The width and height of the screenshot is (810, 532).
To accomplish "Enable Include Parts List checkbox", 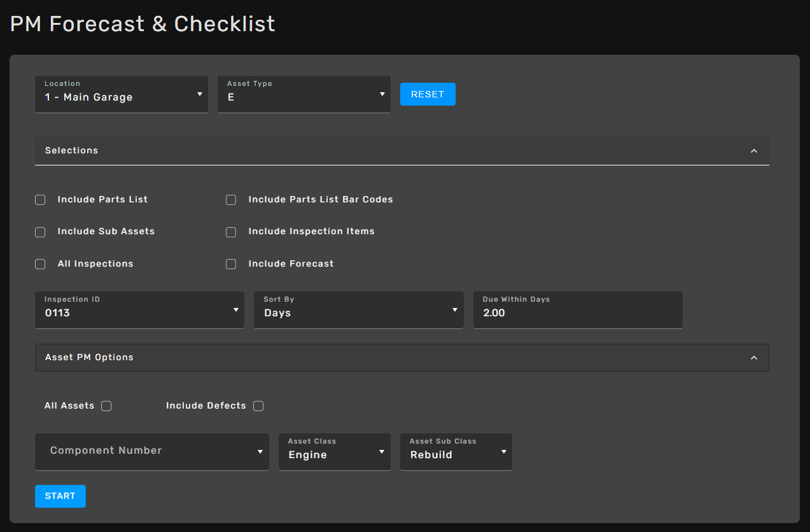I will tap(40, 200).
